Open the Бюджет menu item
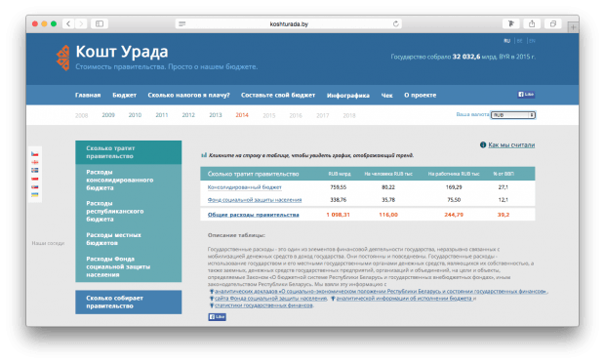Viewport: 605px width, 364px height. tap(124, 95)
